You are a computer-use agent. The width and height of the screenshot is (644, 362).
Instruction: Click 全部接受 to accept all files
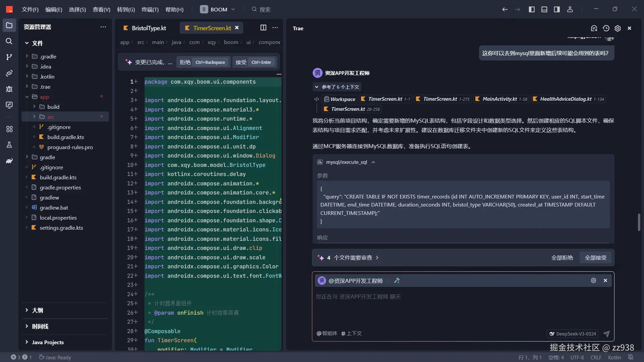(596, 258)
